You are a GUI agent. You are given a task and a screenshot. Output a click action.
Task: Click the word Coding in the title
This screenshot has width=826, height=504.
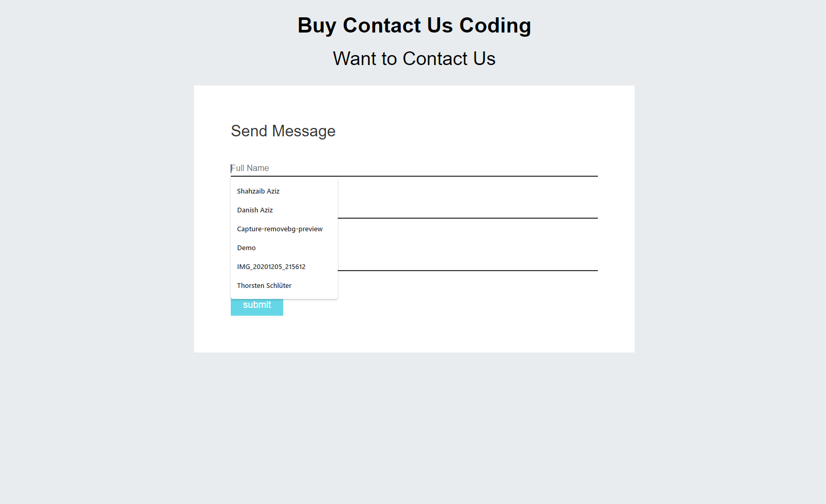pyautogui.click(x=495, y=25)
